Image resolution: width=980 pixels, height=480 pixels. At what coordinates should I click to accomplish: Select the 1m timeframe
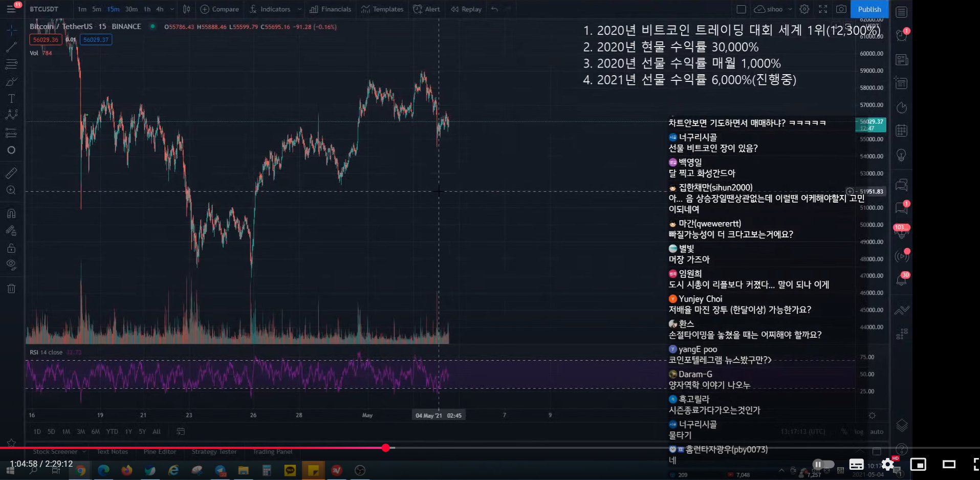point(82,9)
